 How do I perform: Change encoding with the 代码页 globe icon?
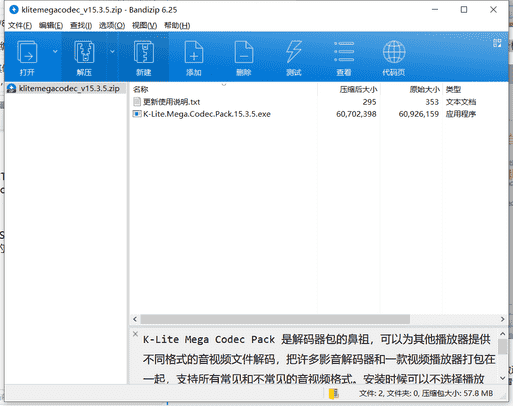pos(394,57)
